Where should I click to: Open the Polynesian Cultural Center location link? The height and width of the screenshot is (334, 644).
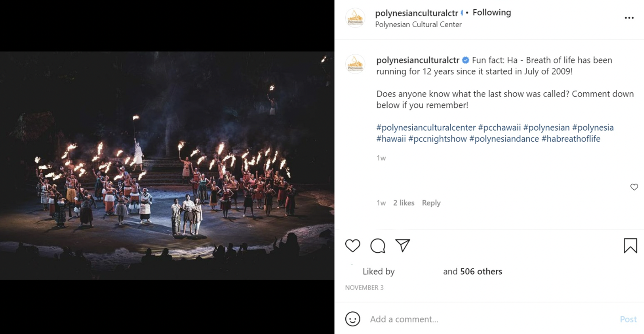click(x=418, y=24)
